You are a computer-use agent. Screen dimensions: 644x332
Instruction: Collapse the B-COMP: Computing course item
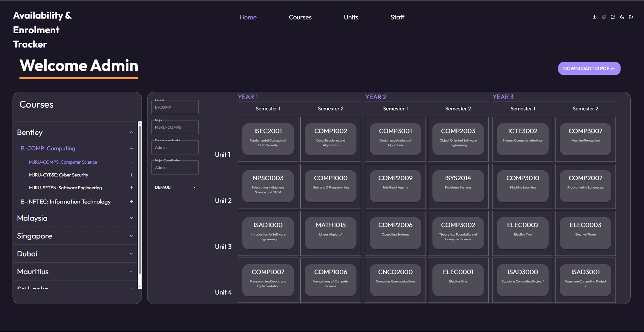coord(131,148)
